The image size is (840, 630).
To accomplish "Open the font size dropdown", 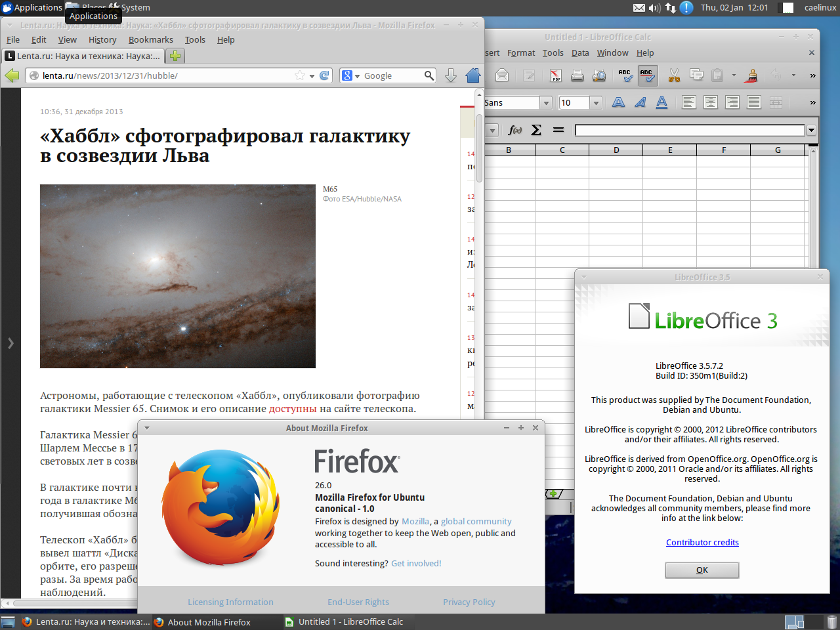I will point(596,103).
